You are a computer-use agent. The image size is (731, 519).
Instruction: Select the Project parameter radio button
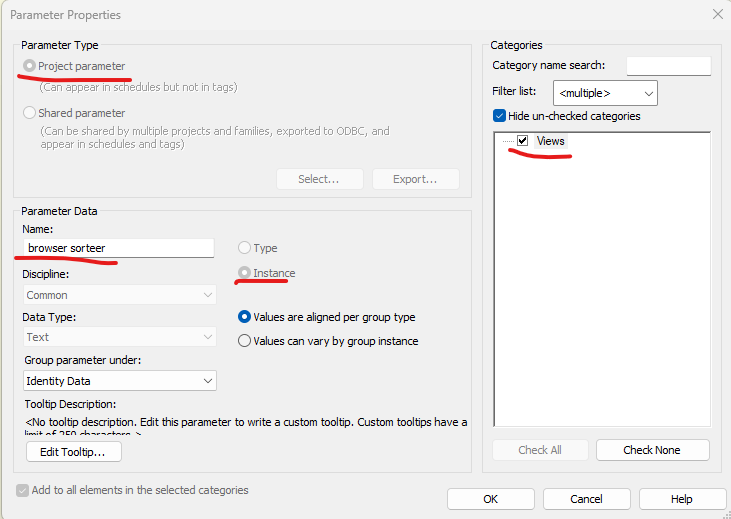(x=29, y=66)
